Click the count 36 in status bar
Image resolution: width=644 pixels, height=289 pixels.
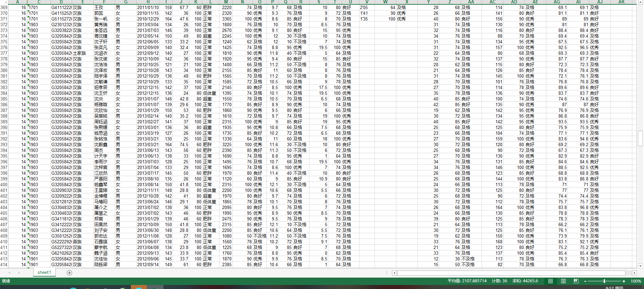[x=499, y=281]
